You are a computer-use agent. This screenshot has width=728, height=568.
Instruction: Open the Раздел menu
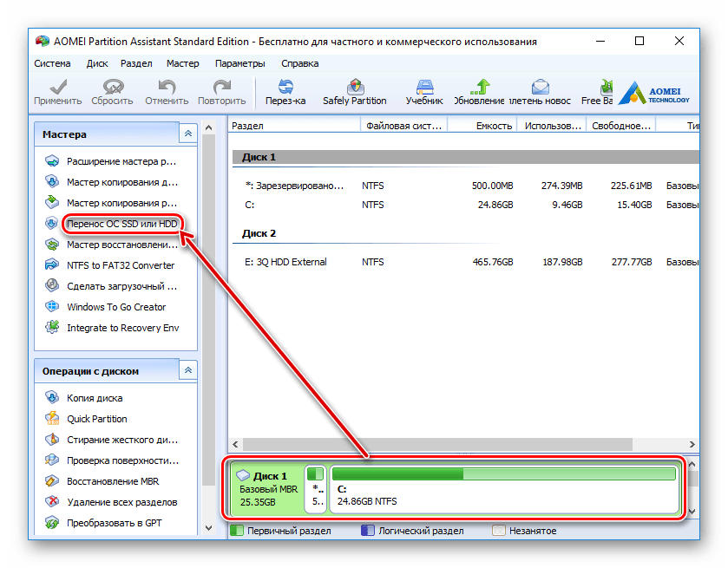(x=136, y=63)
